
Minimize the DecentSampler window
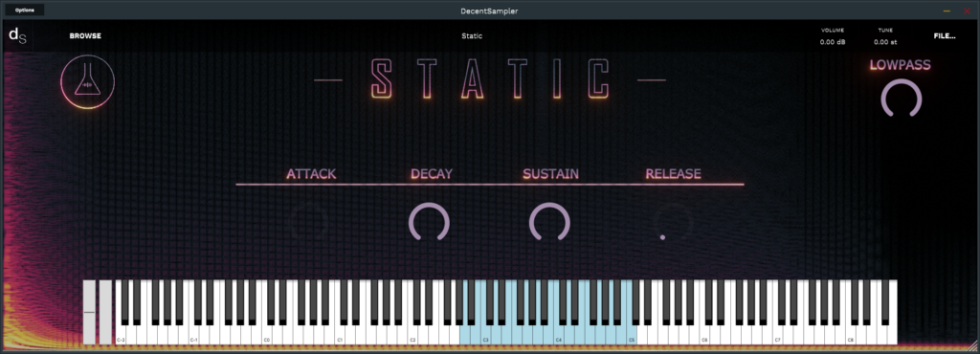tap(947, 11)
